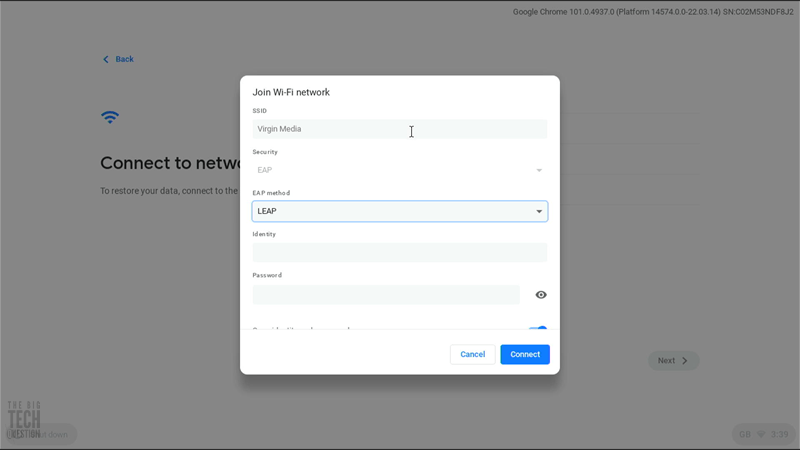
Task: Click the Identity input field
Action: click(x=399, y=253)
